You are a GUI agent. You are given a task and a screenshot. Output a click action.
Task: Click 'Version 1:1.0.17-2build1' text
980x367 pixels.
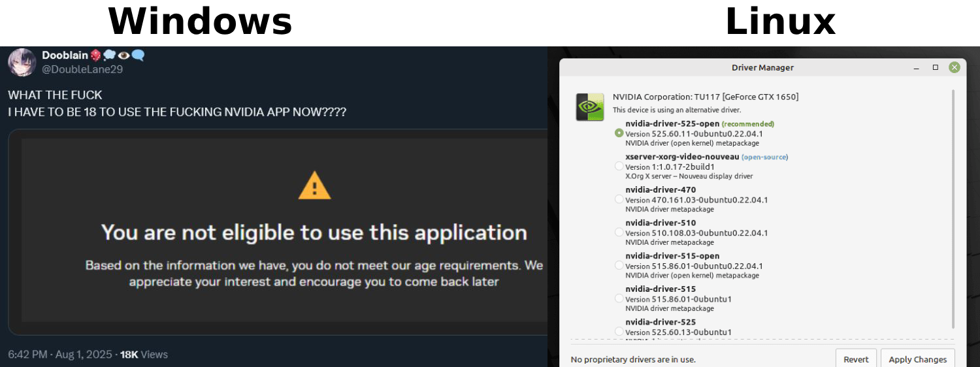tap(670, 167)
